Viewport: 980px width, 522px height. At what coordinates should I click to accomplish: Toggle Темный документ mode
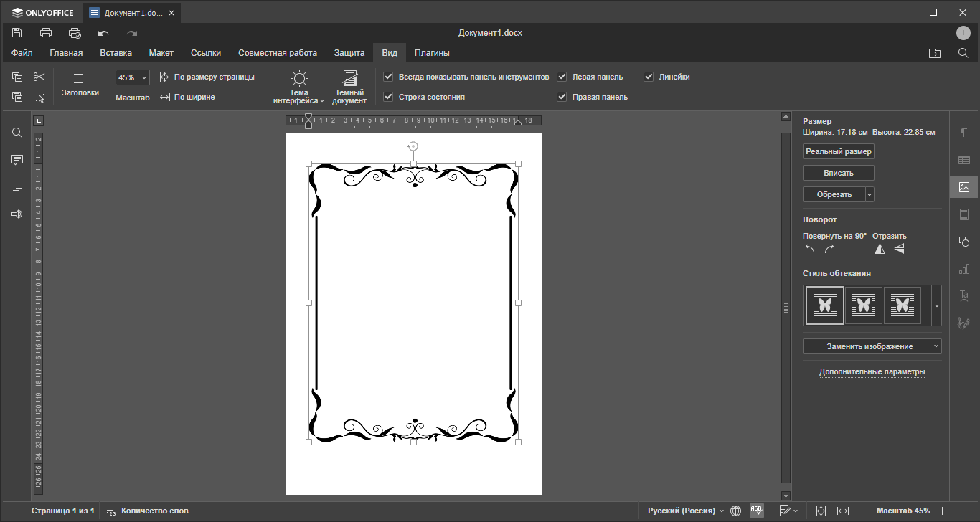349,87
